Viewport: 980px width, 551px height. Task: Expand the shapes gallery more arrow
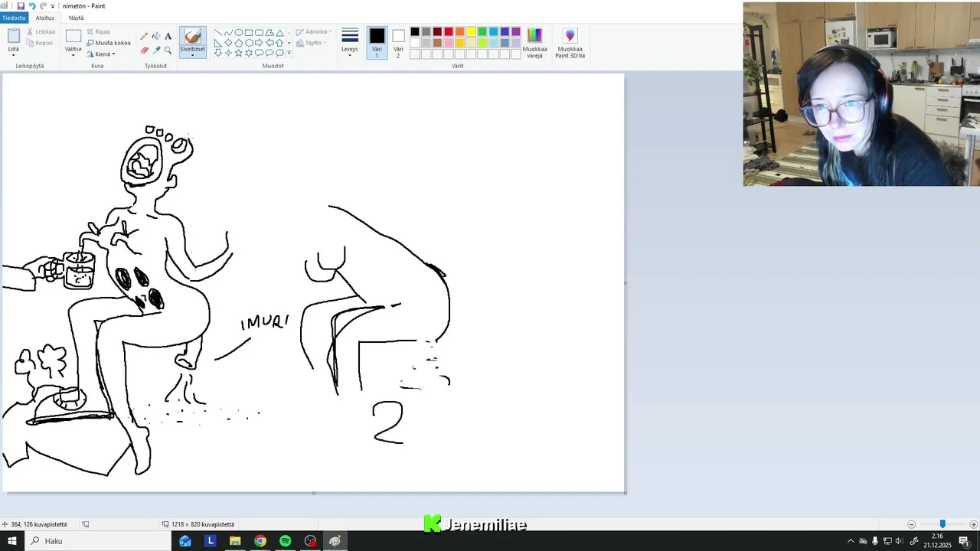pos(289,53)
